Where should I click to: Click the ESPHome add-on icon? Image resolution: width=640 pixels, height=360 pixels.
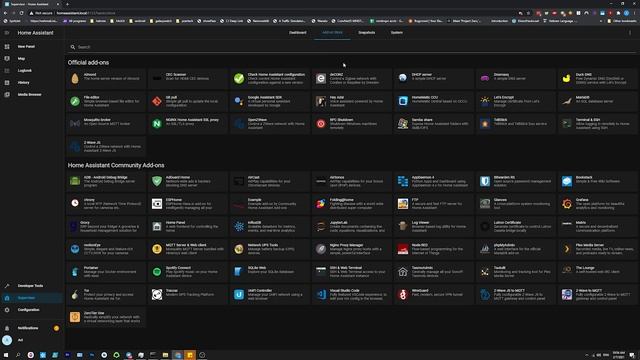tap(157, 204)
